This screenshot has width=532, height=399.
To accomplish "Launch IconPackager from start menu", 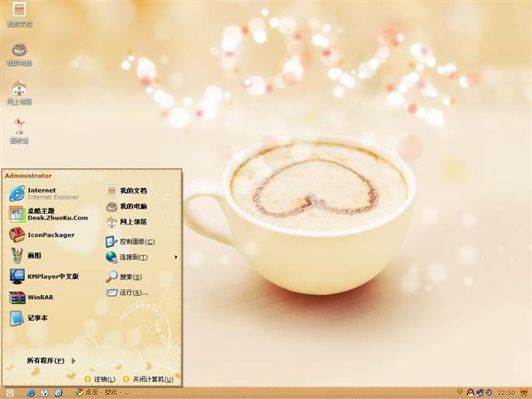I will [x=42, y=234].
